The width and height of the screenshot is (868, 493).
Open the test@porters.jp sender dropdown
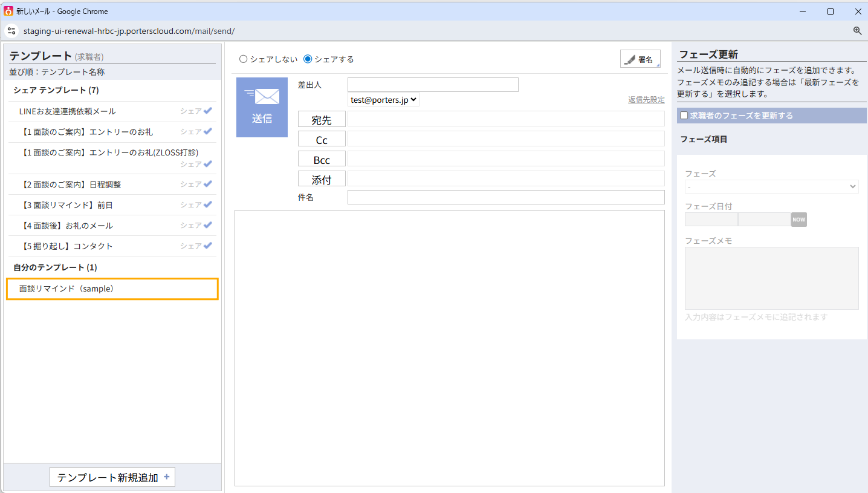coord(383,100)
